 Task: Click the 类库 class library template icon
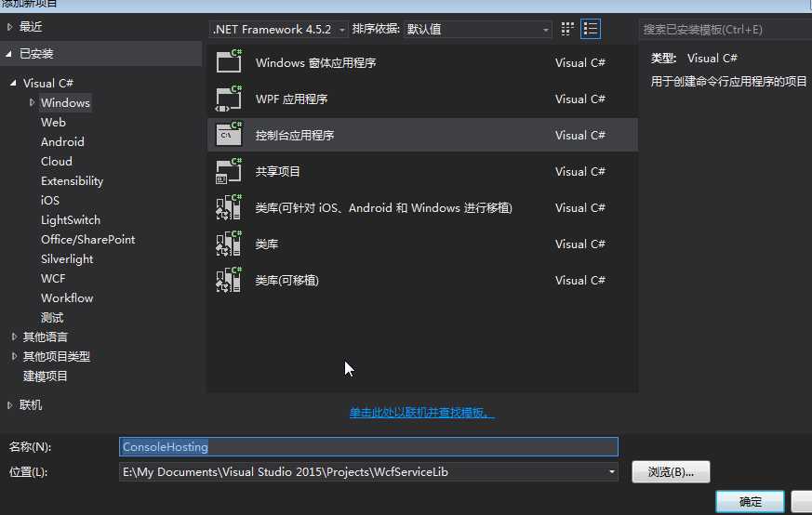point(229,244)
